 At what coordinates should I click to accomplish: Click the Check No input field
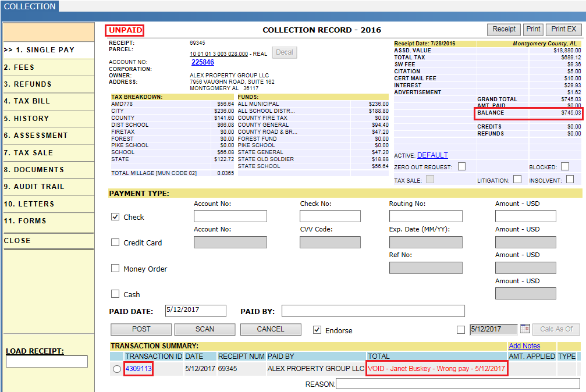coord(330,216)
